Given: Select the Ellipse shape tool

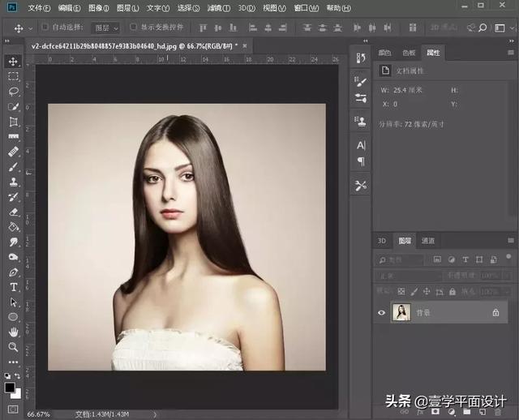Looking at the screenshot, I should pos(13,317).
